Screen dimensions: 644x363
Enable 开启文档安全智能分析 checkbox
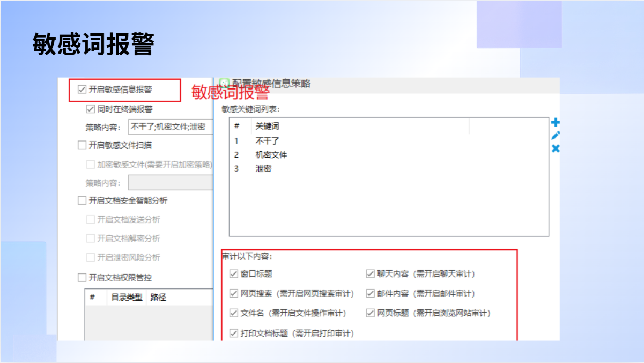pos(82,201)
